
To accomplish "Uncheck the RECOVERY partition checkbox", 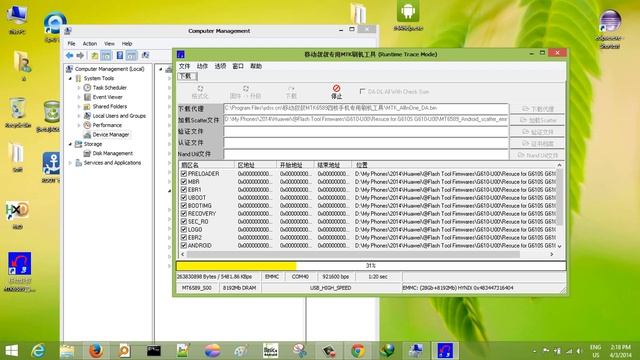I will click(x=184, y=213).
